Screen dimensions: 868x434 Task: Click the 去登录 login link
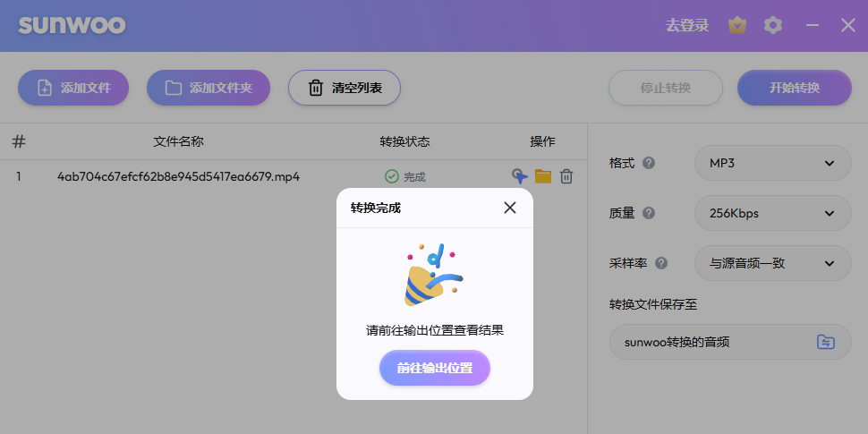coord(687,25)
